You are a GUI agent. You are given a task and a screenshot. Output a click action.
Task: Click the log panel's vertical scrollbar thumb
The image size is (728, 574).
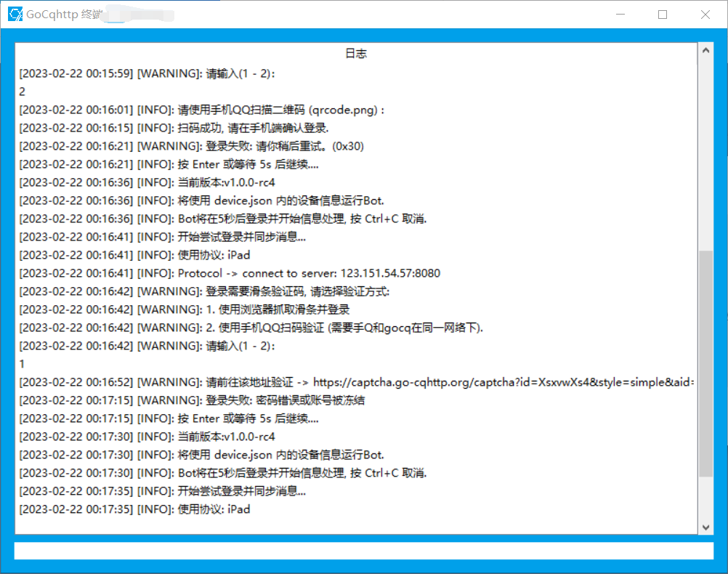pyautogui.click(x=705, y=363)
